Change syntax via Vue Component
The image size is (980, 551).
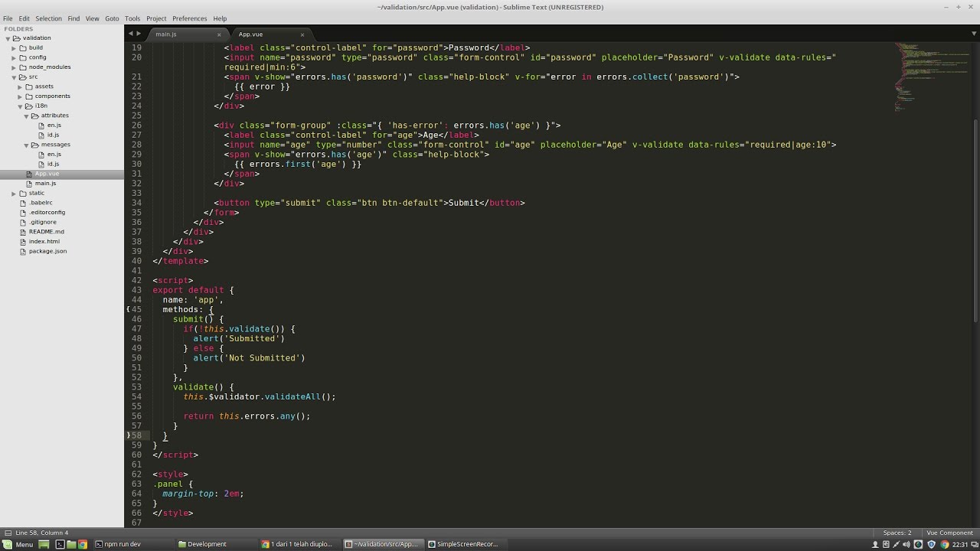click(x=949, y=533)
